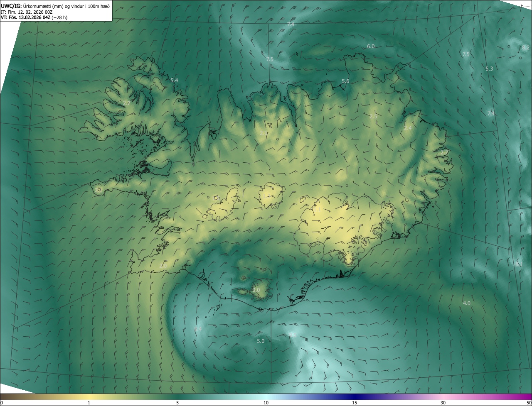This screenshot has height=406, width=532.
Task: Click the colorbar tick label '10'
Action: pos(266,403)
